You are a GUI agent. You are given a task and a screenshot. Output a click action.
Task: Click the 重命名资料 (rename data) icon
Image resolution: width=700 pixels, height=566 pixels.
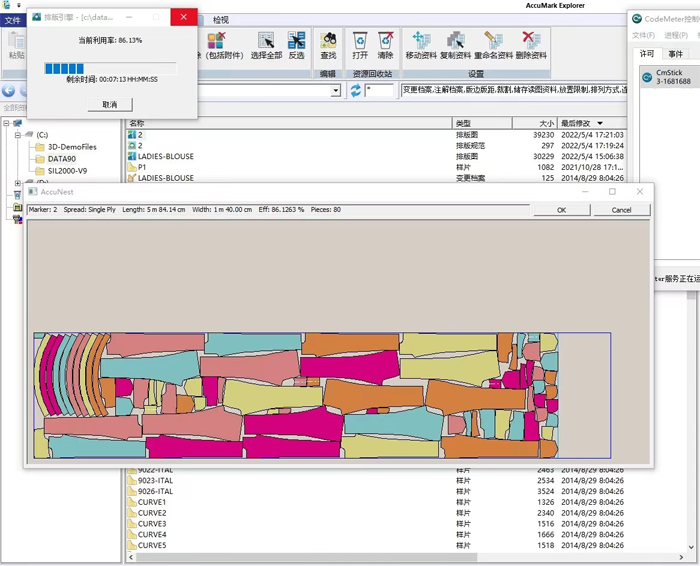pyautogui.click(x=493, y=40)
